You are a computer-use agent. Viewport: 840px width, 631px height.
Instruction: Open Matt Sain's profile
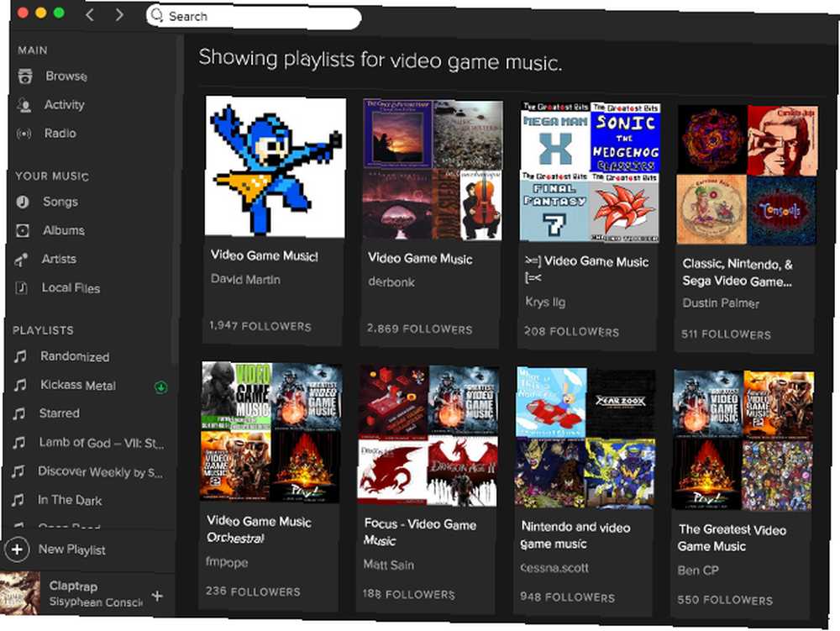388,565
